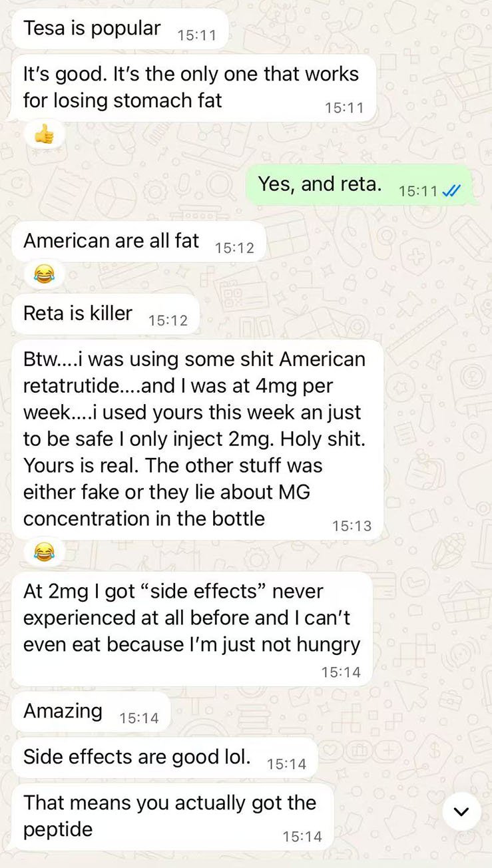Tap the blue double-check read receipt
The width and height of the screenshot is (492, 868).
[451, 191]
